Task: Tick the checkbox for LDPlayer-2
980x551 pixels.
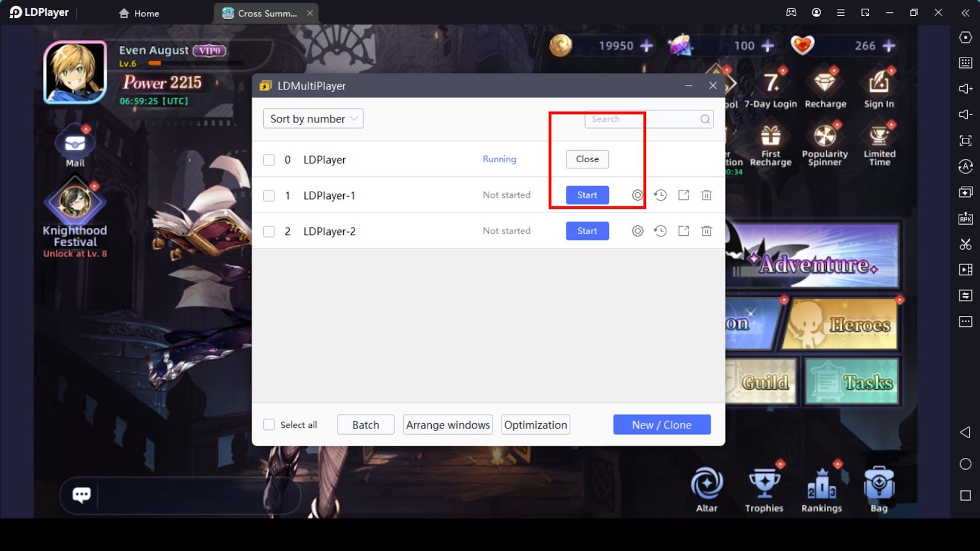Action: coord(269,231)
